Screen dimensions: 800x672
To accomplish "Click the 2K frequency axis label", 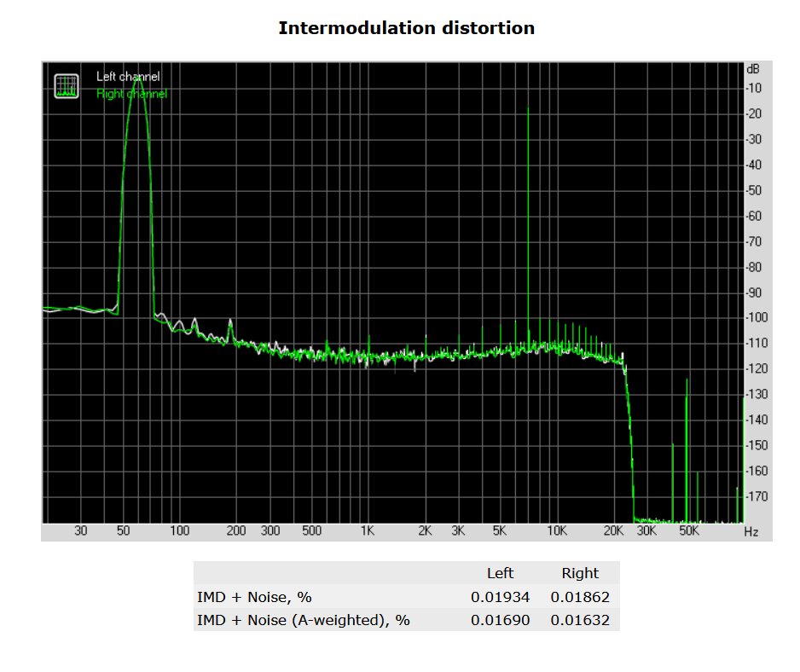I will 425,531.
